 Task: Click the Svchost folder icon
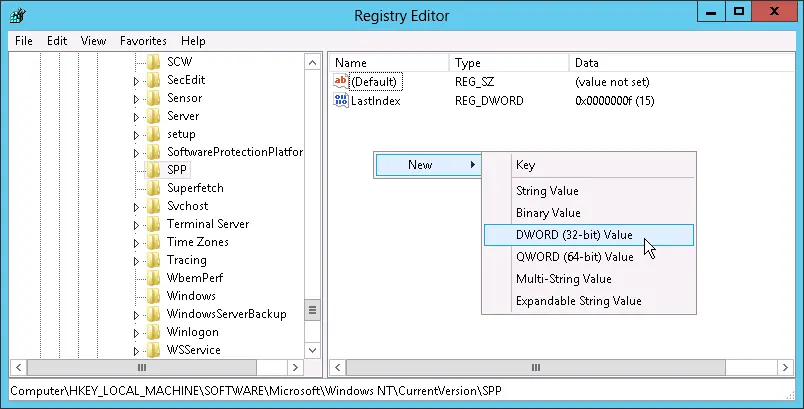pyautogui.click(x=153, y=206)
